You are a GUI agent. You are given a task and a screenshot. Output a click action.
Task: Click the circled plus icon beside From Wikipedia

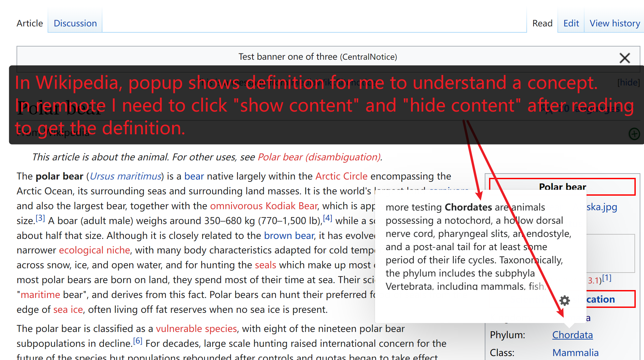pyautogui.click(x=634, y=134)
